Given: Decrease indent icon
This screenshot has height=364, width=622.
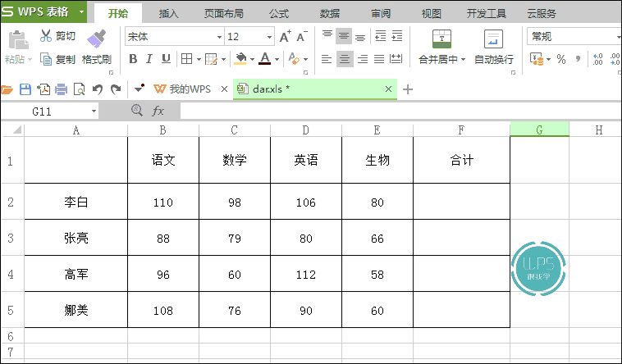Looking at the screenshot, I should (x=381, y=36).
